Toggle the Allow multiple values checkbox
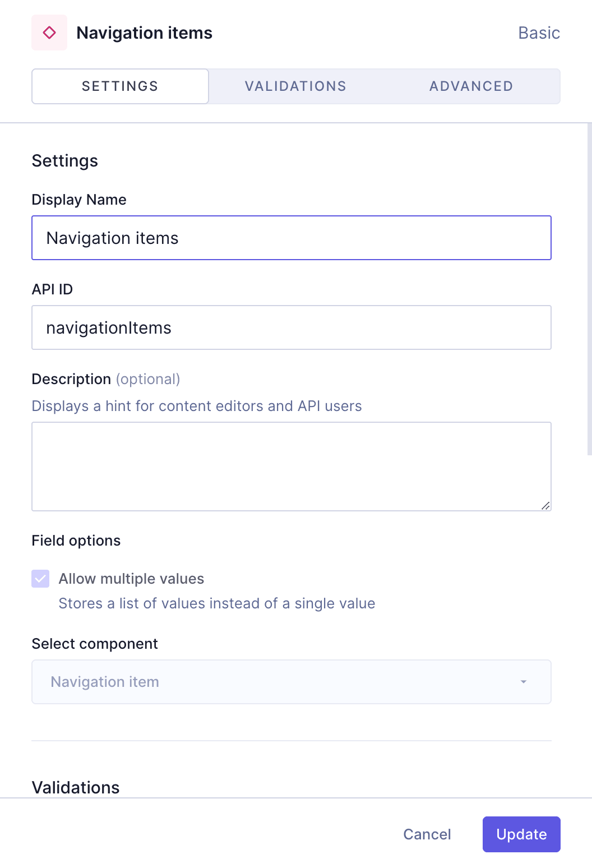 click(40, 578)
